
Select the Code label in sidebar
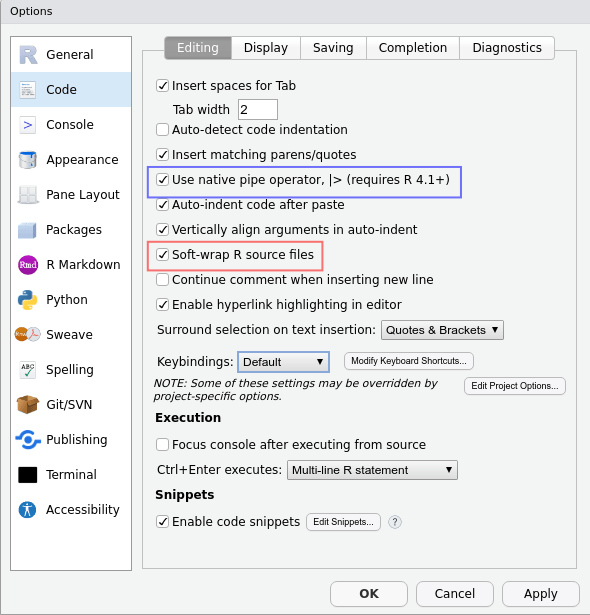tap(61, 90)
